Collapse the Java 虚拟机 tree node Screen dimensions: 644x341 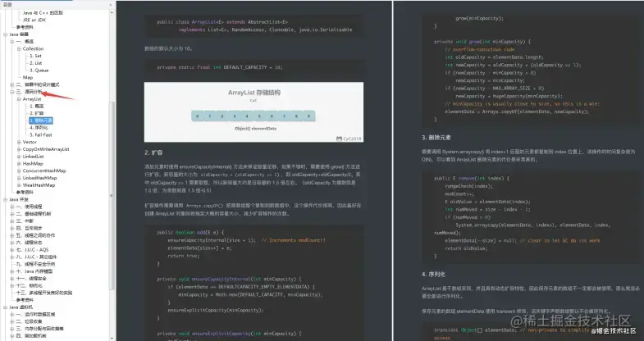click(6, 307)
